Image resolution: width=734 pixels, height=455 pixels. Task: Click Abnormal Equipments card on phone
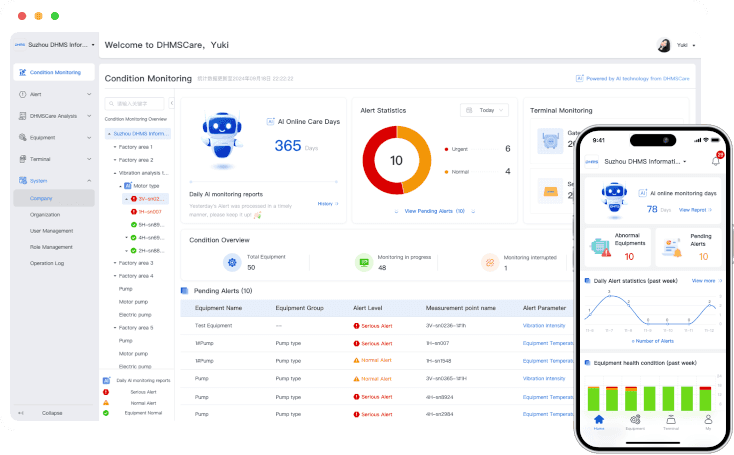coord(617,247)
